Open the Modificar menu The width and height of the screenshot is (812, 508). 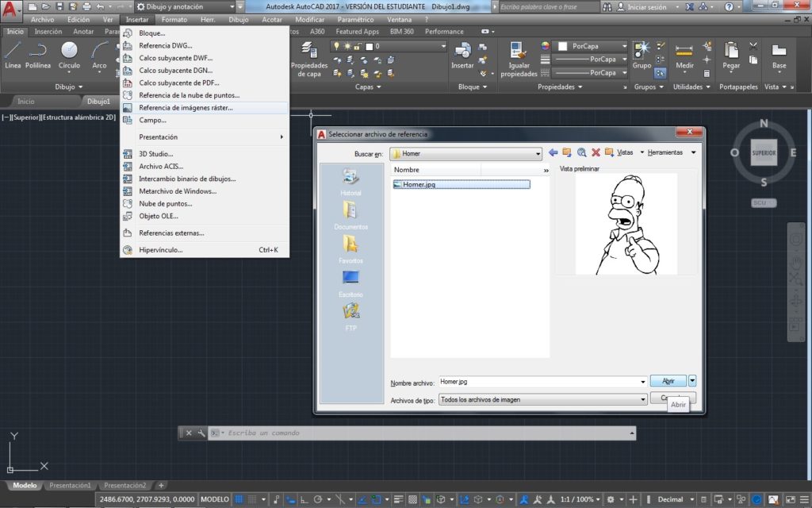tap(310, 20)
